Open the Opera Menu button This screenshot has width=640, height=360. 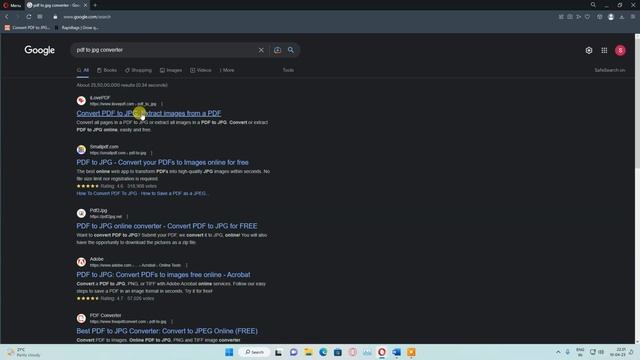tap(12, 5)
